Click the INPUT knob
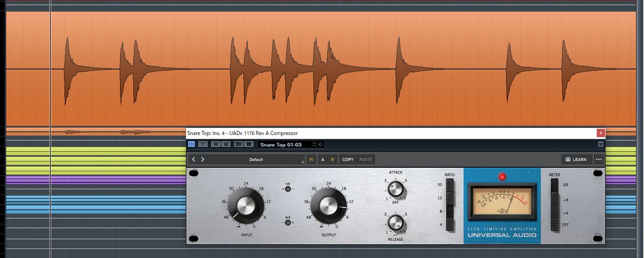The width and height of the screenshot is (644, 258). point(246,206)
